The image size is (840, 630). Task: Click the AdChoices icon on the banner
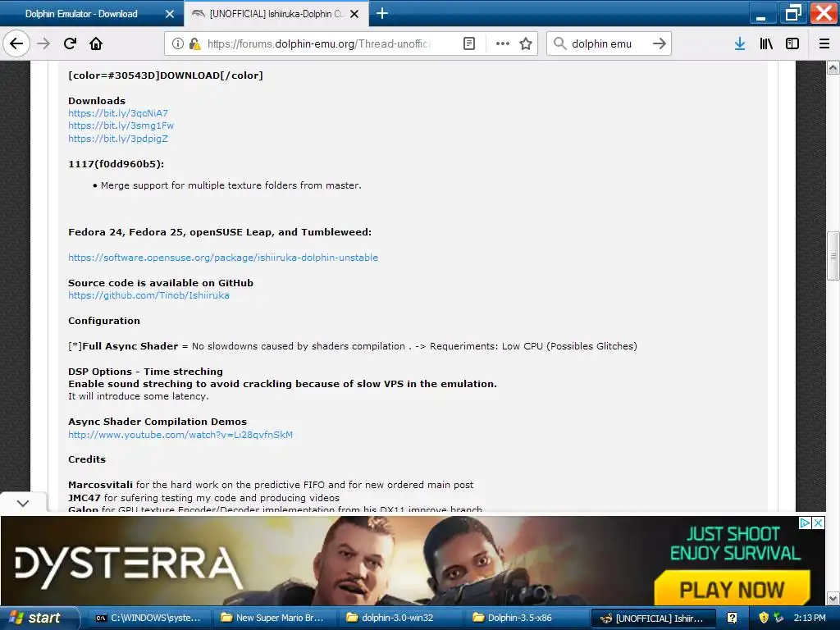tap(805, 523)
